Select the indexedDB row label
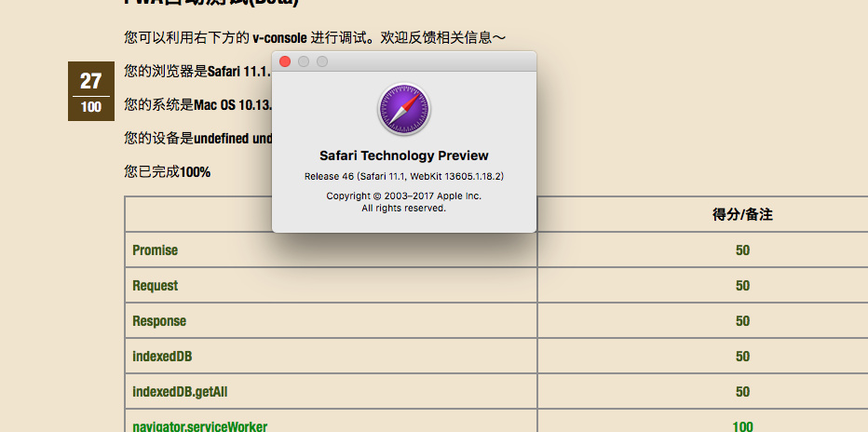 [162, 357]
